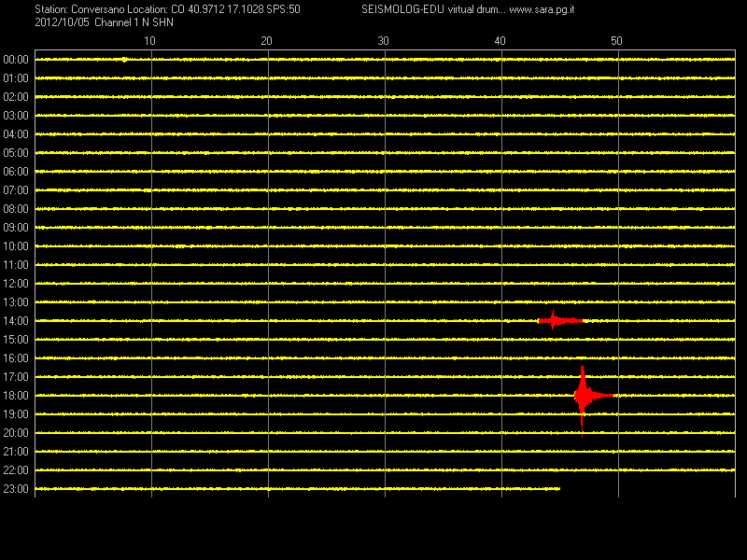Click the 00:00 hour label
Viewport: 747px width, 560px height.
(x=16, y=60)
